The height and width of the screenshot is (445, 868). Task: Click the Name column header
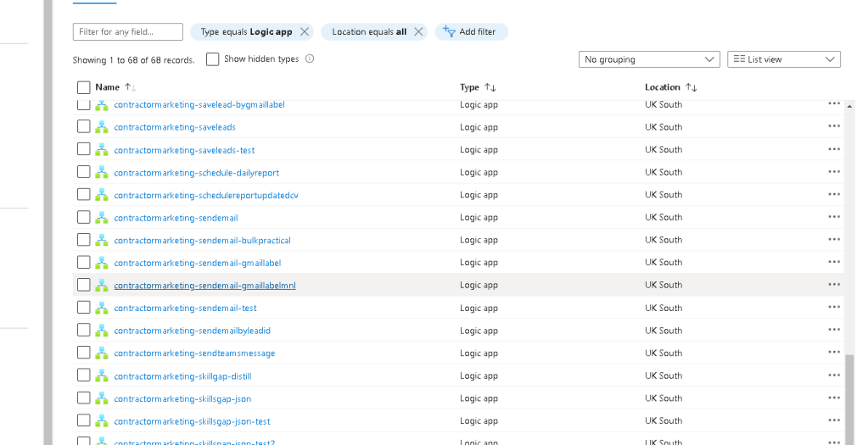pos(108,87)
